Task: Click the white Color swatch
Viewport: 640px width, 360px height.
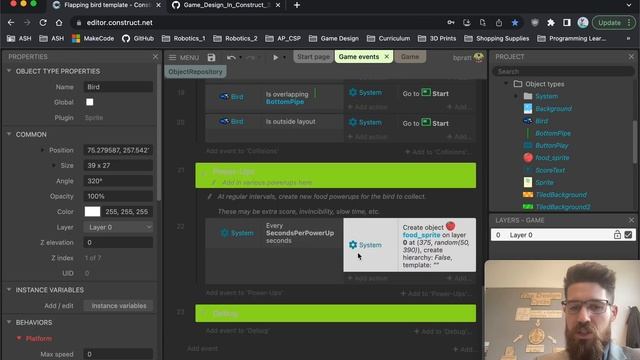Action: tap(92, 211)
